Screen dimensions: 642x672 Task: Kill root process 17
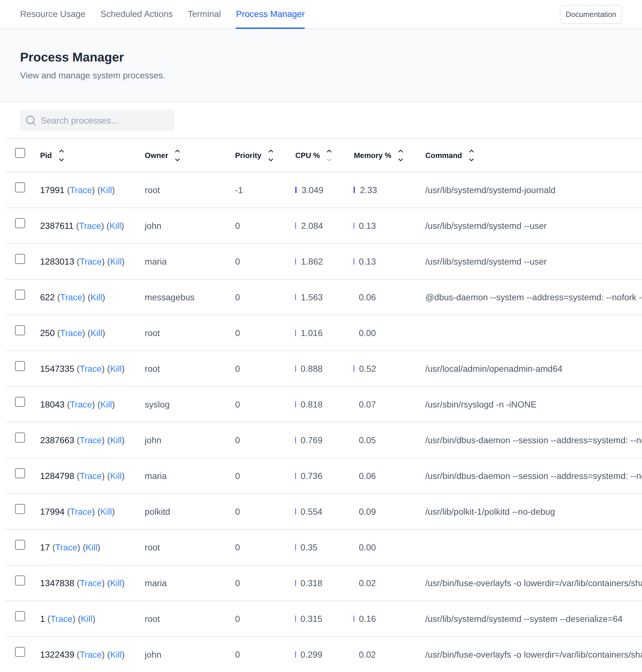[x=92, y=548]
